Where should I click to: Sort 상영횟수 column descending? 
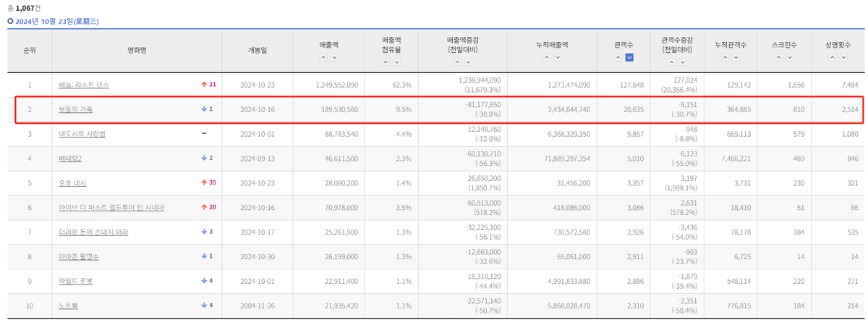coord(844,57)
